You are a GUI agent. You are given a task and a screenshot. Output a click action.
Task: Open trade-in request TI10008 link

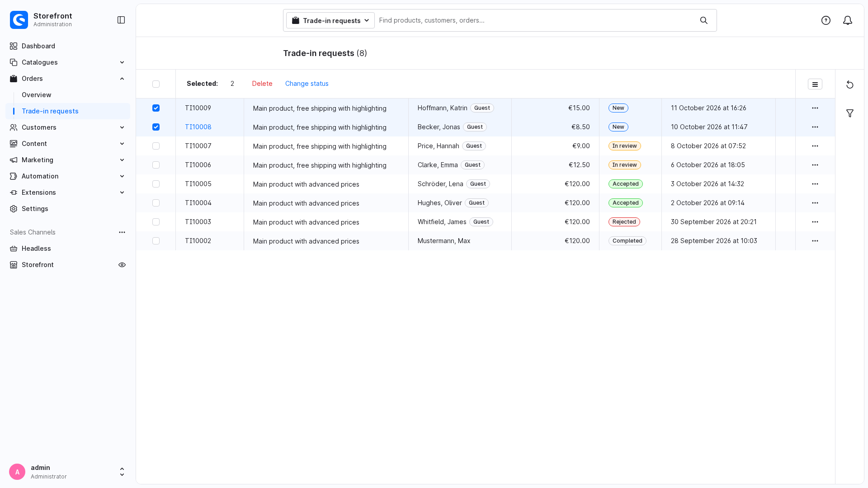tap(198, 127)
